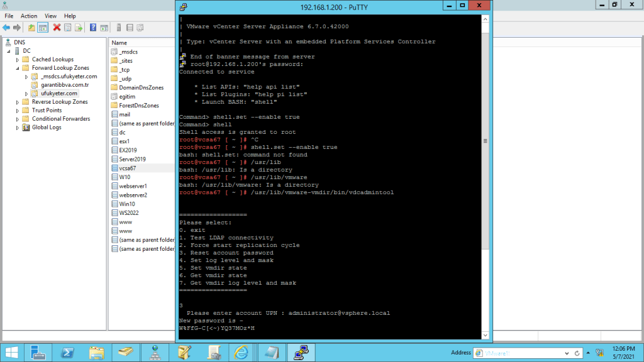Click the Back arrow in DNS Manager toolbar

(6, 28)
